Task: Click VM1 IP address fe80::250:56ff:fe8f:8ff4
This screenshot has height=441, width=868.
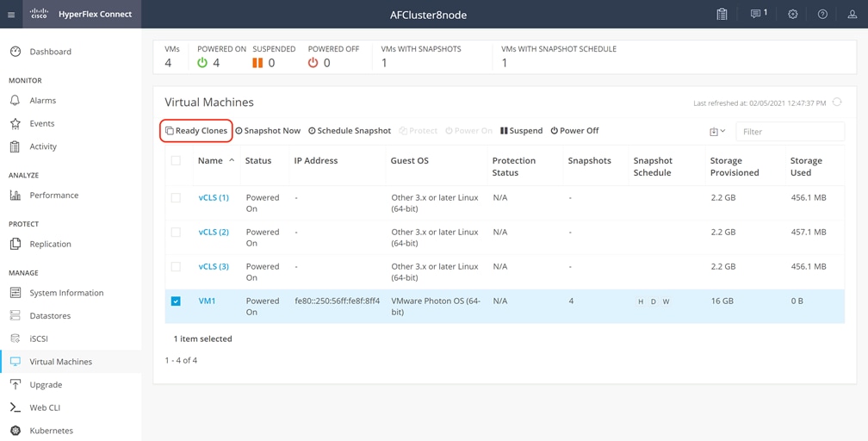Action: pyautogui.click(x=338, y=301)
